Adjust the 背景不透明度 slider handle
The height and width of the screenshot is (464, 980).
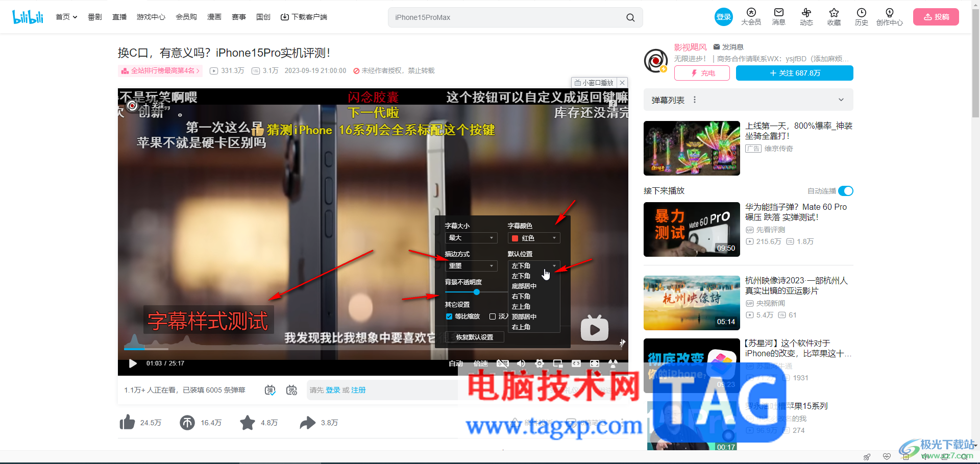click(476, 292)
